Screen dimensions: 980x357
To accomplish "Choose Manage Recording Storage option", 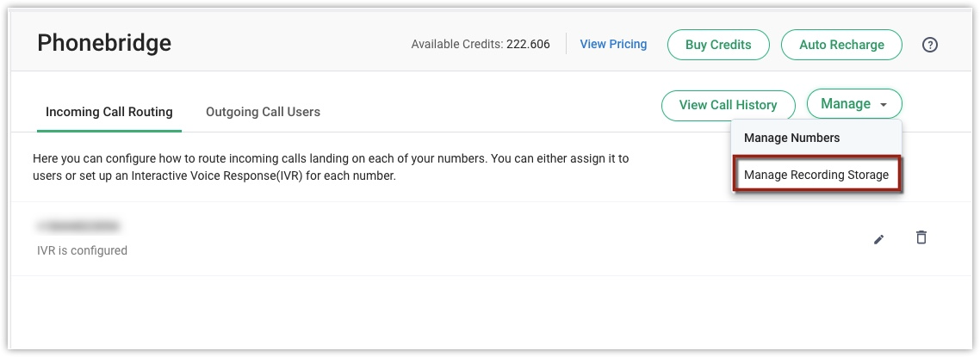I will (816, 175).
